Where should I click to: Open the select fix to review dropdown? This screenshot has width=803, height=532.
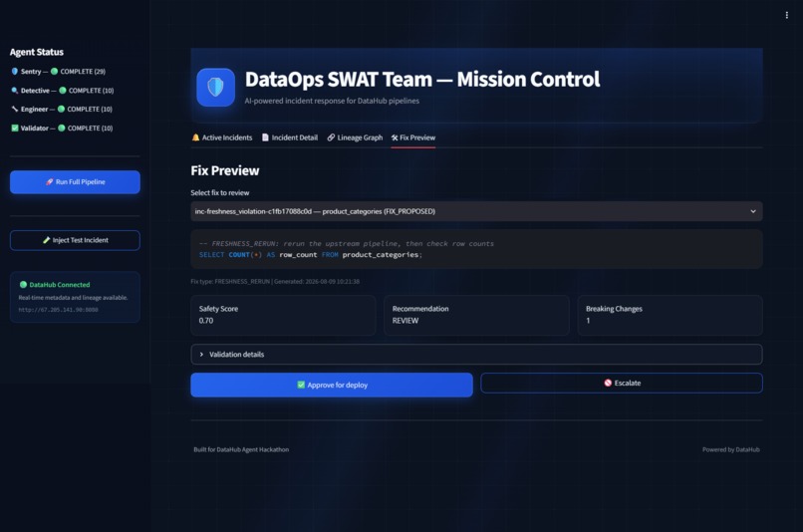click(476, 211)
